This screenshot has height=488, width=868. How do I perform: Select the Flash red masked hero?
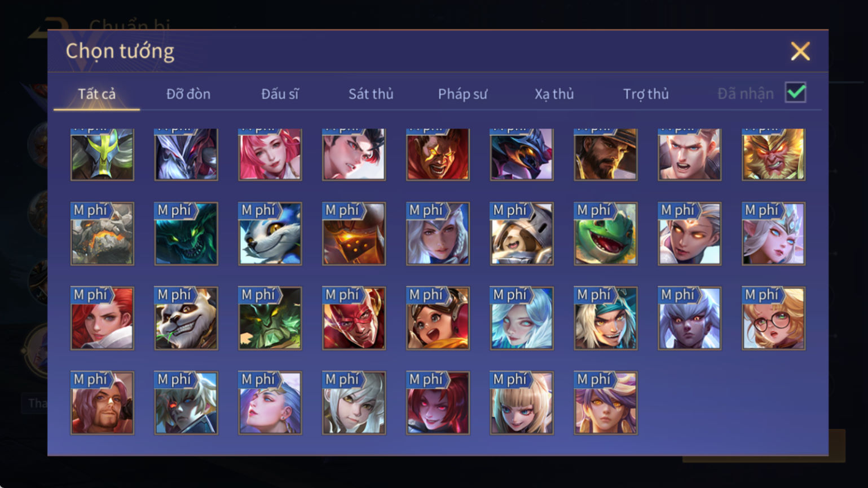(354, 318)
